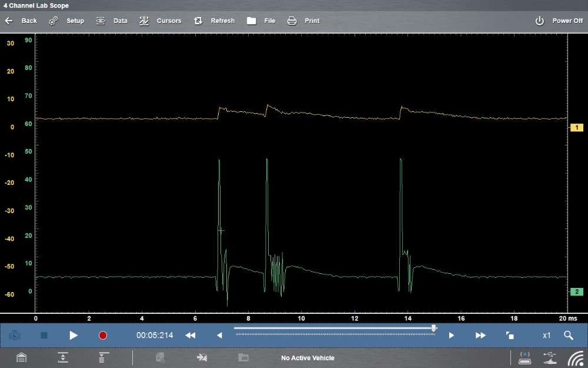Click the playback position slider handle

point(434,328)
